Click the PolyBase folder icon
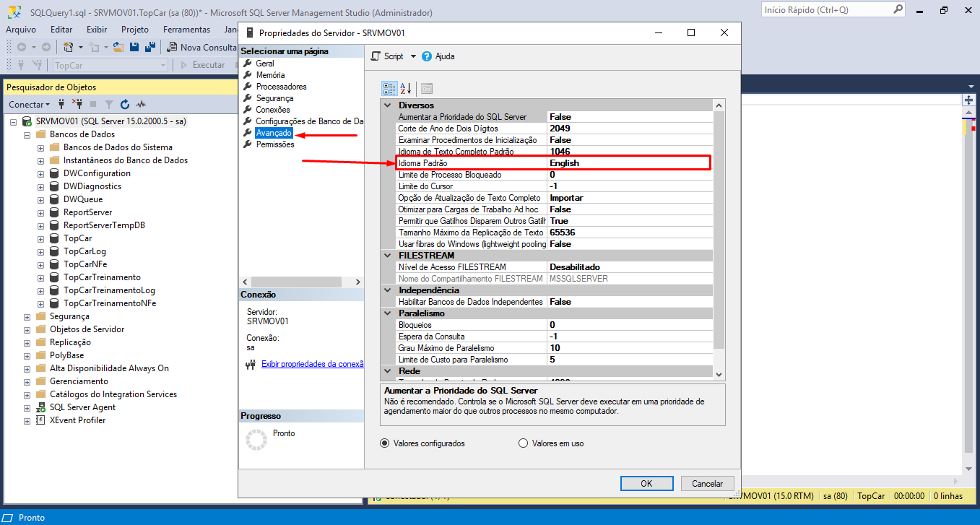The width and height of the screenshot is (980, 525). (x=40, y=355)
